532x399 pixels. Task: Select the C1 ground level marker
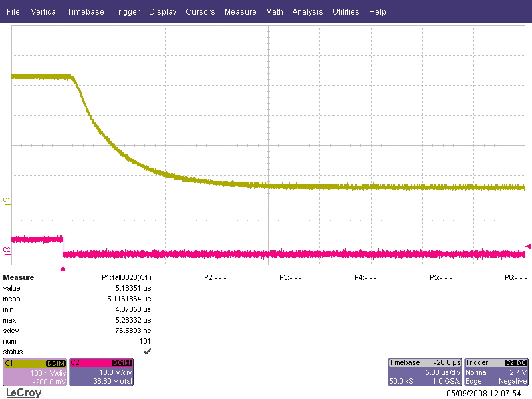coord(7,201)
